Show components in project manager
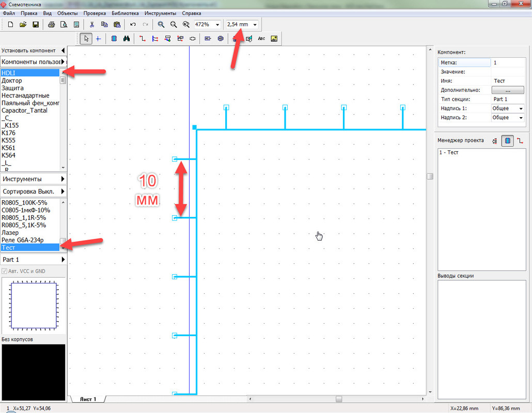Screen dimensions: 532x413 pyautogui.click(x=508, y=140)
